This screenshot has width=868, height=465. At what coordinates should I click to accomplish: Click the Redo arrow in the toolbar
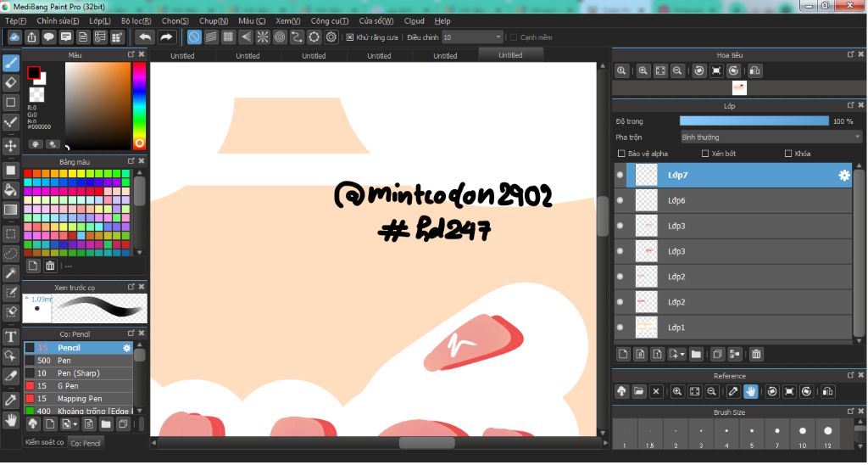166,37
